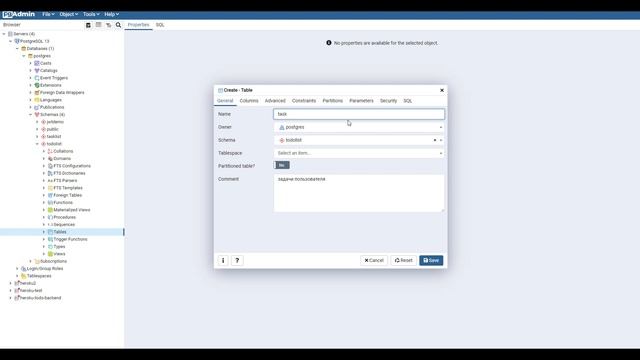The image size is (640, 360).
Task: Click the pgAdmin logo
Action: pyautogui.click(x=19, y=14)
